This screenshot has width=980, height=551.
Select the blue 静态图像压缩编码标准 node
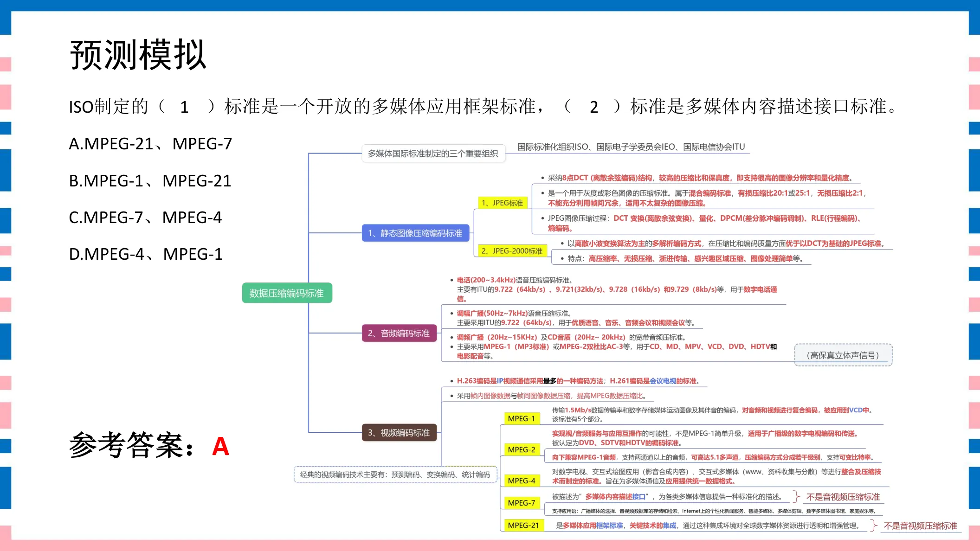point(415,233)
